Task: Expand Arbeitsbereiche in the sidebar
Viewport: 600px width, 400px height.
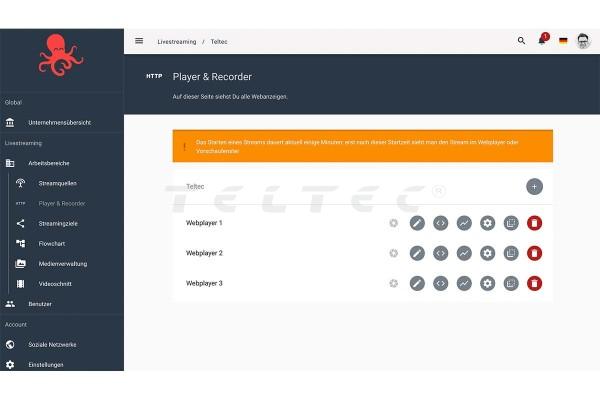Action: tap(50, 163)
